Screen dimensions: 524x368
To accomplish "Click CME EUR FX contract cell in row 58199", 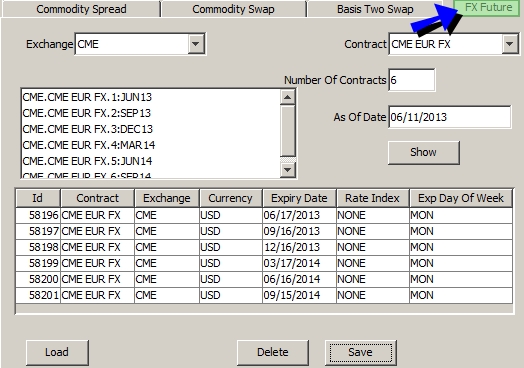I will pos(98,263).
